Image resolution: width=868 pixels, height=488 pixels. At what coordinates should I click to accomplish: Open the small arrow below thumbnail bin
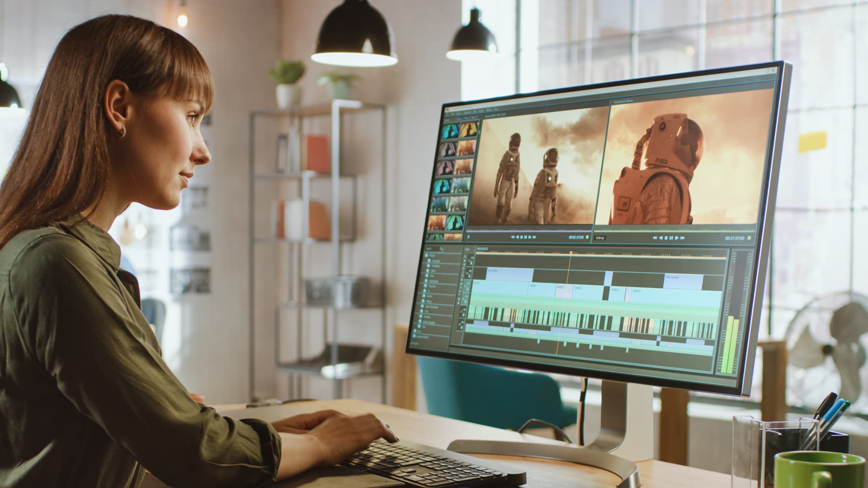click(468, 237)
